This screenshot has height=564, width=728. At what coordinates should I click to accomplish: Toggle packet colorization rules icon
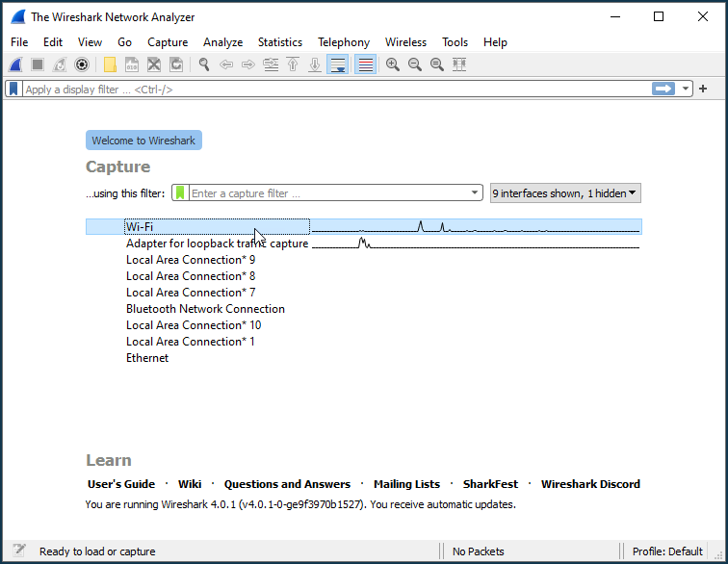(365, 64)
